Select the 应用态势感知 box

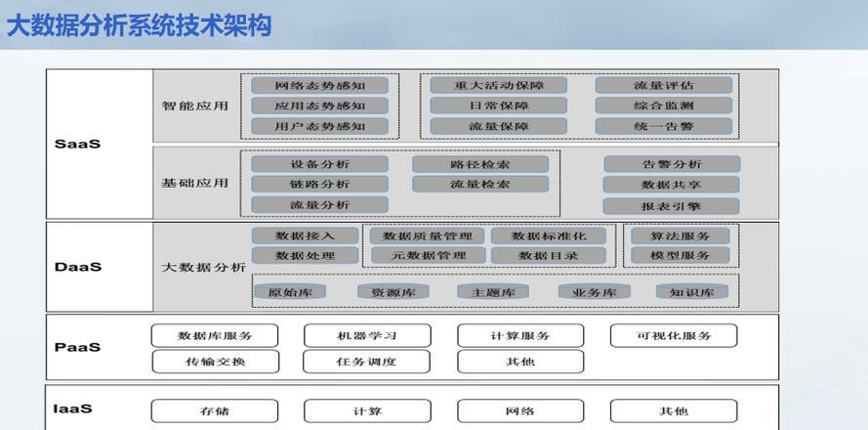(x=319, y=106)
